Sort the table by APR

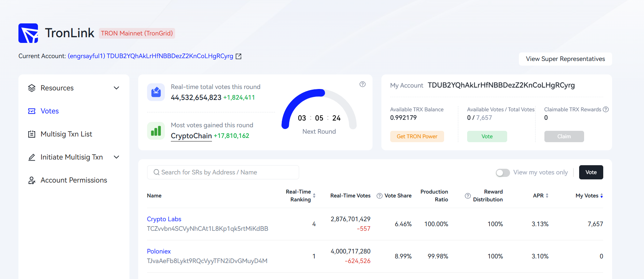pyautogui.click(x=547, y=196)
